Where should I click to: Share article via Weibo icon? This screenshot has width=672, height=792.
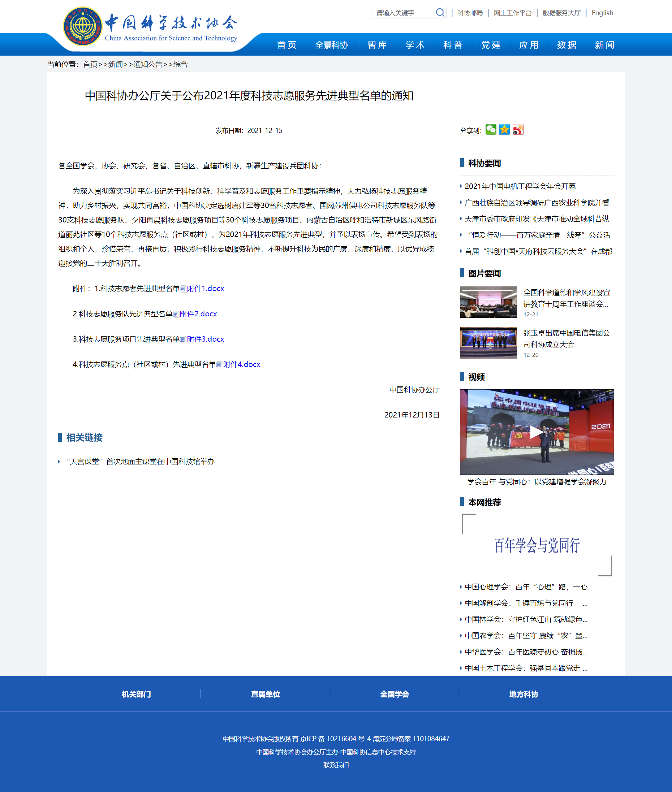tap(518, 129)
